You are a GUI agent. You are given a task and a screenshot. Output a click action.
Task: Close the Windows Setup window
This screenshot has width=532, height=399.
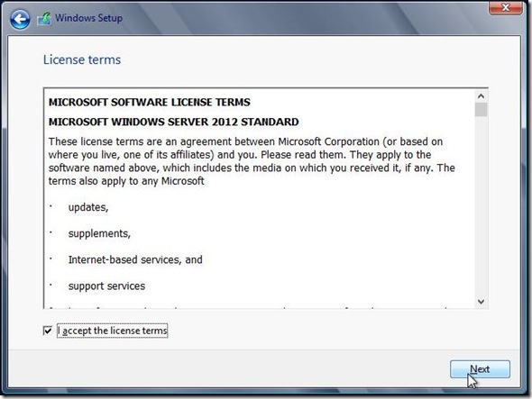505,7
